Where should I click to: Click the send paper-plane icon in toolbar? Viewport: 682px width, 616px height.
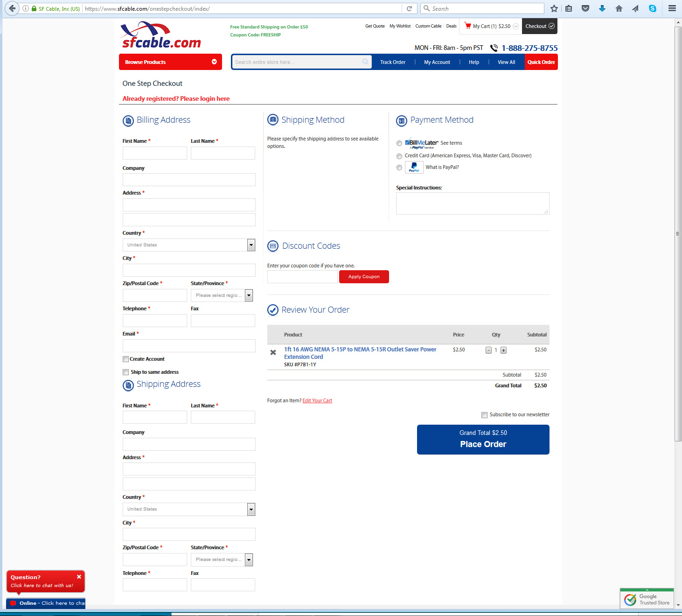(x=635, y=8)
